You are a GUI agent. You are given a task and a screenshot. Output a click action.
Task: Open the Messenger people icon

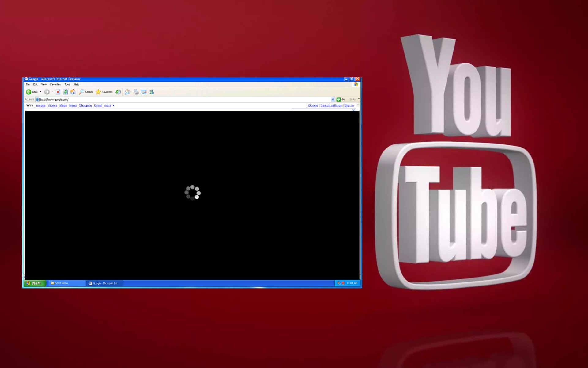click(151, 92)
